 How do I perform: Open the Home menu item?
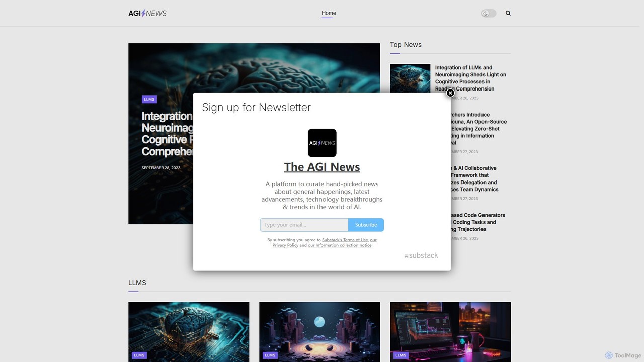[x=329, y=13]
